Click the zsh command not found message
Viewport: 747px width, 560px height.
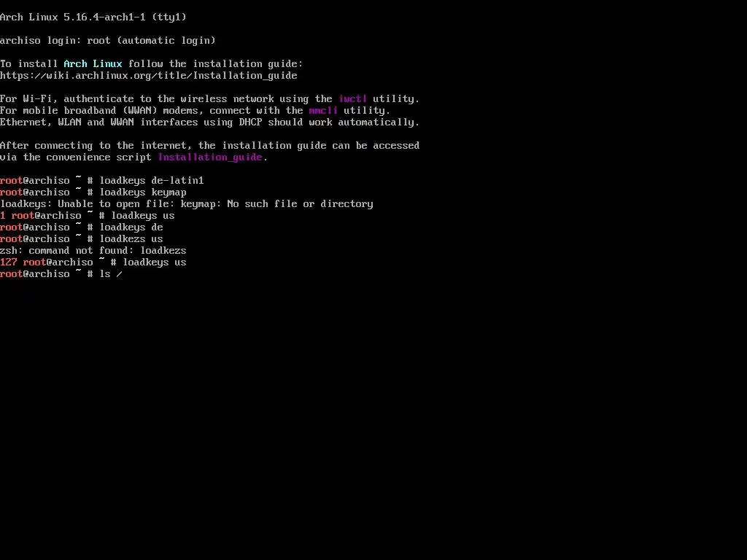tap(93, 251)
